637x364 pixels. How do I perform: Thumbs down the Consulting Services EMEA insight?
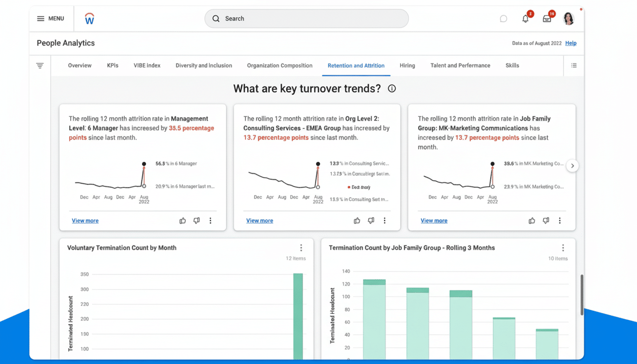click(x=371, y=220)
